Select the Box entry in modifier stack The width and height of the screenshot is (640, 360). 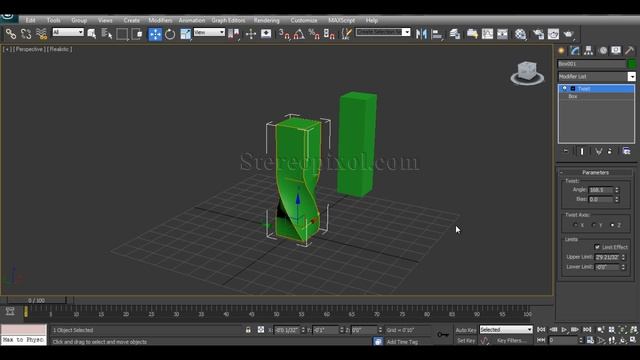coord(573,97)
